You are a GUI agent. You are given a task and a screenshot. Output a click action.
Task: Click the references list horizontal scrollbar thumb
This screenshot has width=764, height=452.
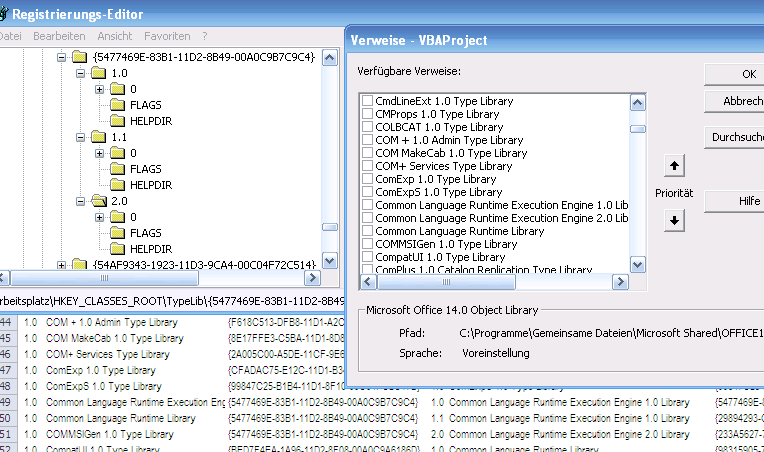coord(446,282)
